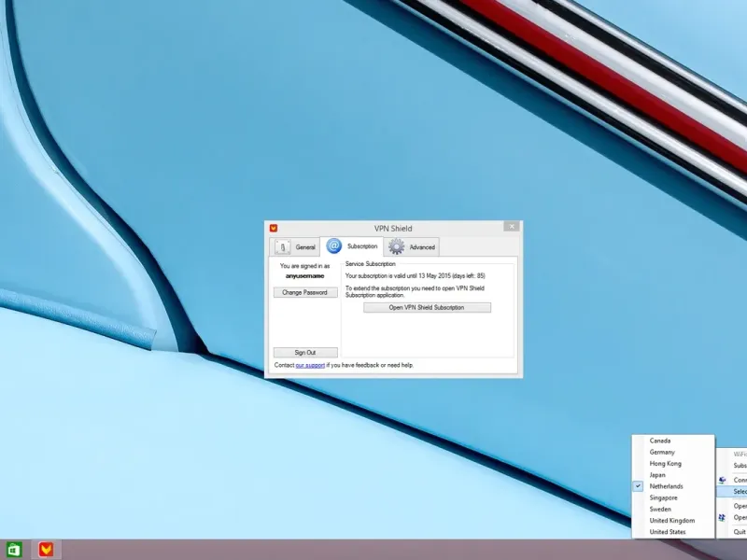Viewport: 747px width, 560px height.
Task: Select United Kingdom server location
Action: click(673, 521)
